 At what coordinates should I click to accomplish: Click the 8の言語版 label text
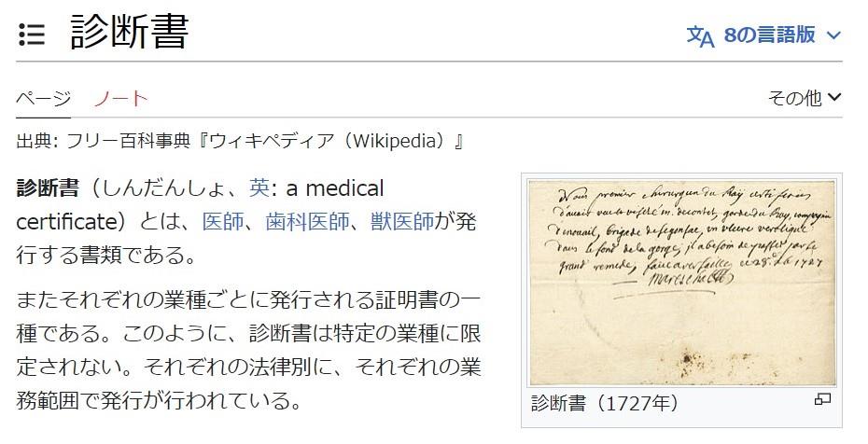point(769,35)
